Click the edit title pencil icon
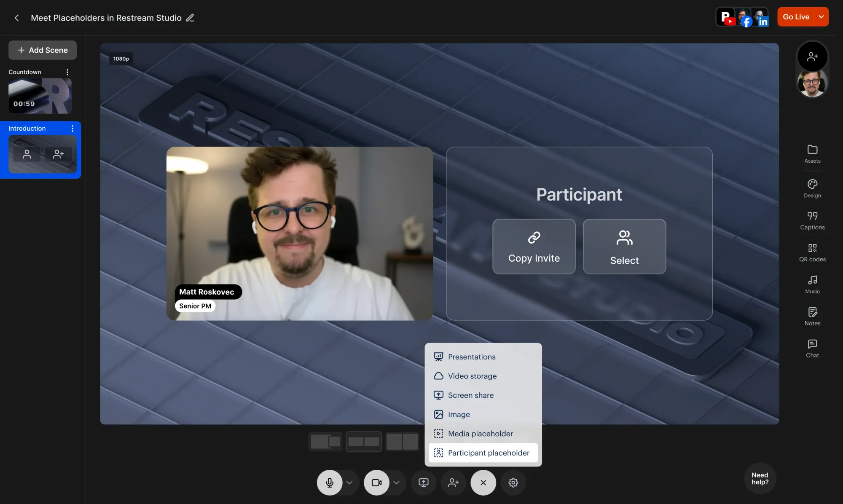Screen dimensions: 843x504 (x=190, y=18)
